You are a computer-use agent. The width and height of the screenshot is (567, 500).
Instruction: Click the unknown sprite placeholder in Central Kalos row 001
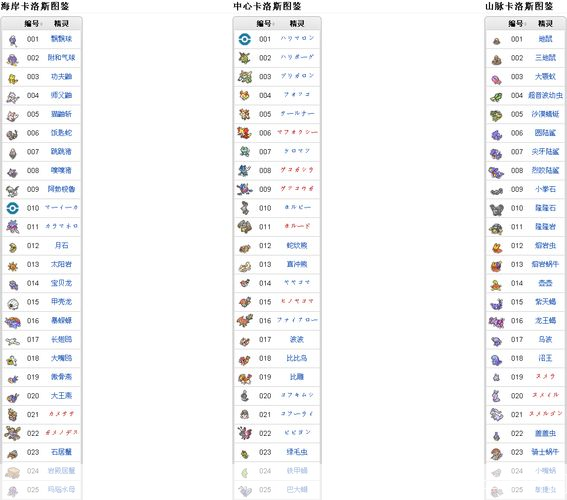245,39
